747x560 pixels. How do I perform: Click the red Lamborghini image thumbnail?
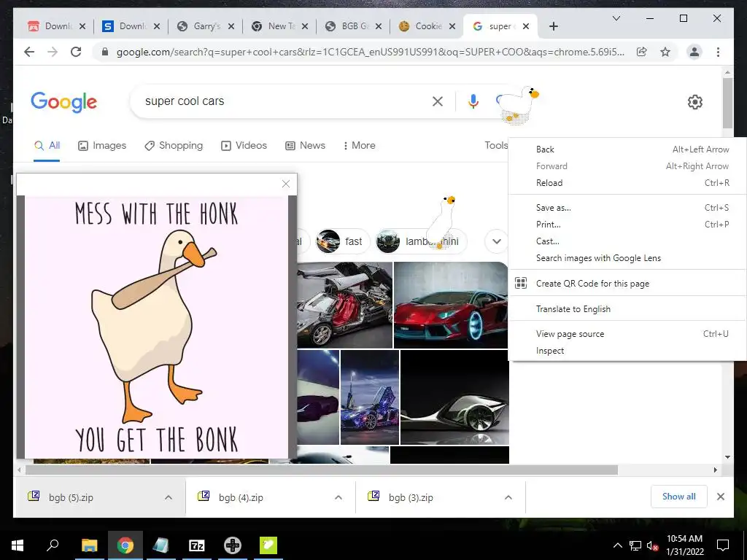coord(451,305)
